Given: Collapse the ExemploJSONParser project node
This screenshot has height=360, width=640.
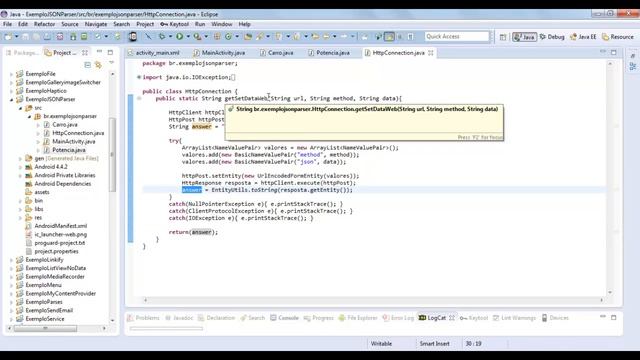Looking at the screenshot, I should [x=11, y=99].
